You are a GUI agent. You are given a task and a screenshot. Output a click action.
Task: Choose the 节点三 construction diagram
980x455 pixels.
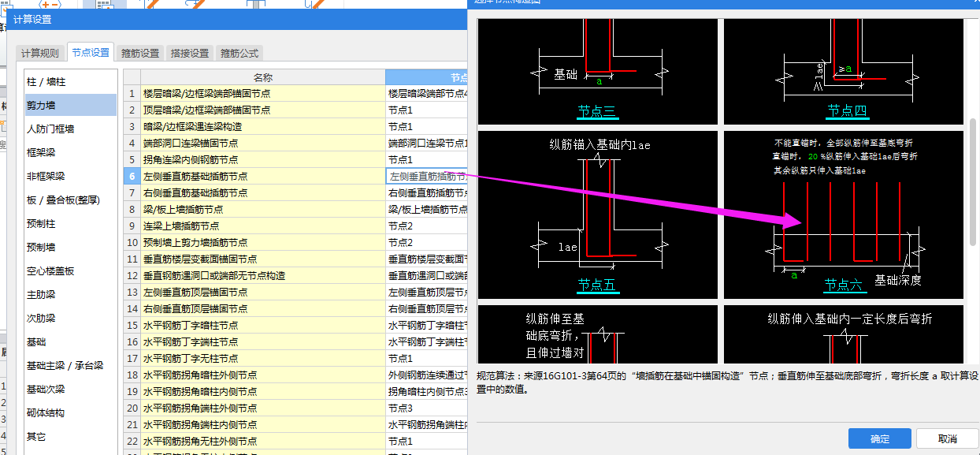597,71
